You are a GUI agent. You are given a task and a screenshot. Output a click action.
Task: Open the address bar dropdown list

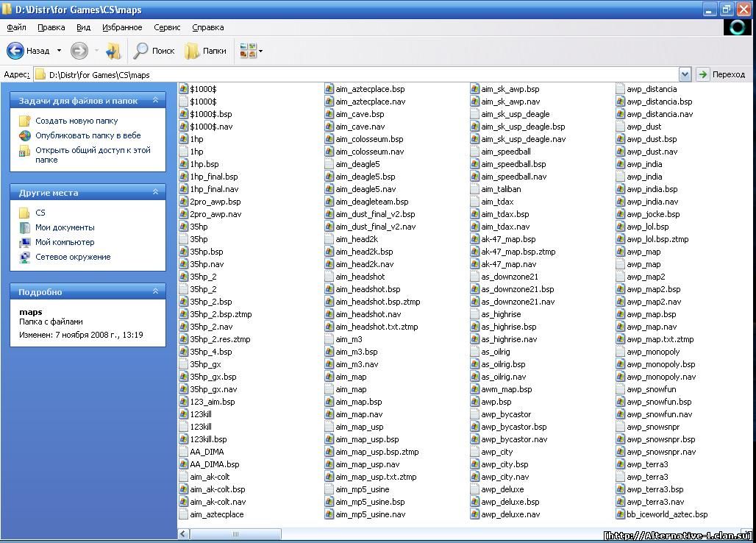[685, 74]
